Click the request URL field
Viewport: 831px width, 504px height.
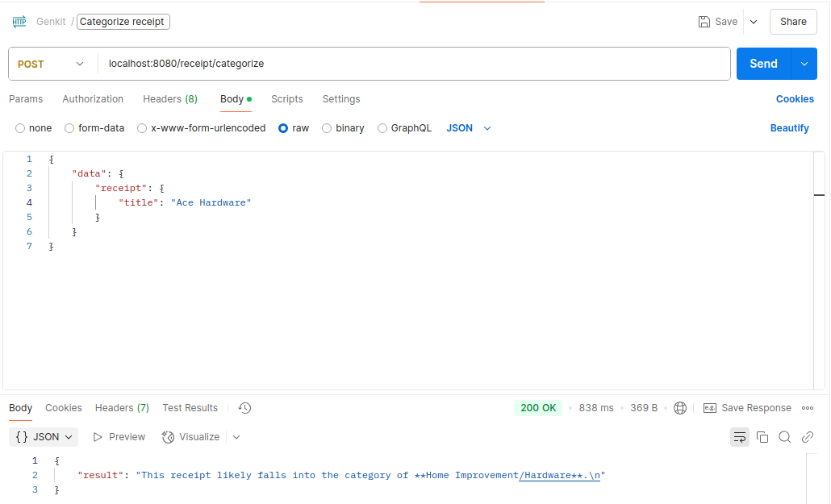pyautogui.click(x=413, y=64)
